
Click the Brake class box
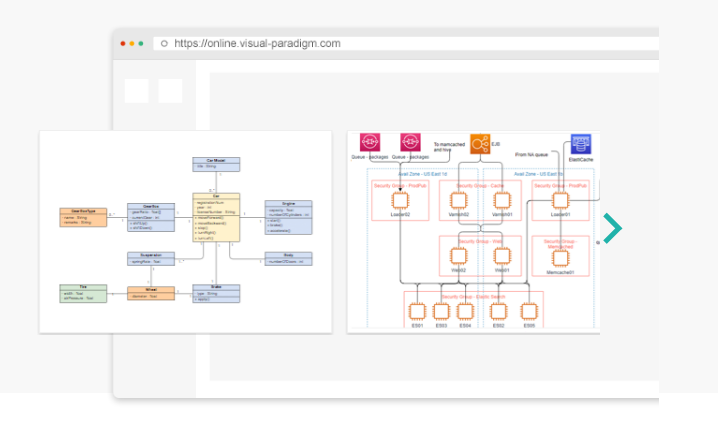(216, 293)
